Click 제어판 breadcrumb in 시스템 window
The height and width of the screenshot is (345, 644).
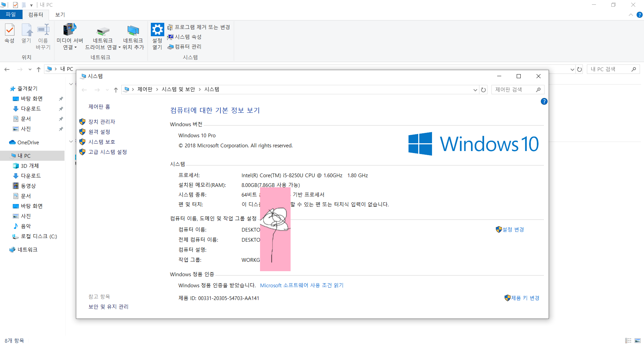pyautogui.click(x=145, y=89)
